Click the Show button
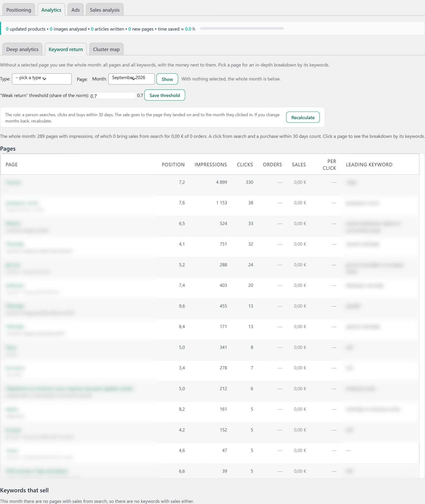Image resolution: width=425 pixels, height=504 pixels. coord(167,79)
